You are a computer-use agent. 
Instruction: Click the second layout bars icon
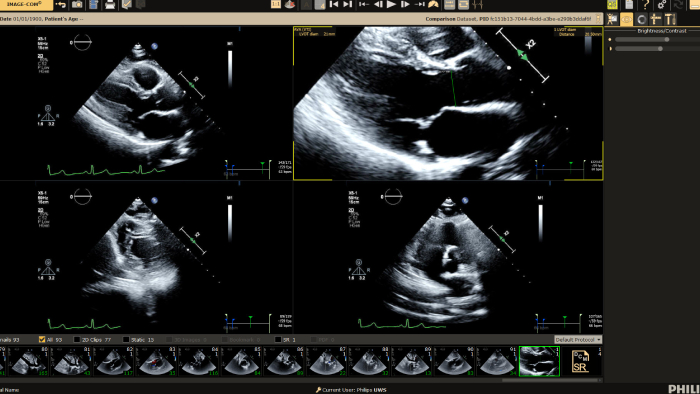[463, 4]
